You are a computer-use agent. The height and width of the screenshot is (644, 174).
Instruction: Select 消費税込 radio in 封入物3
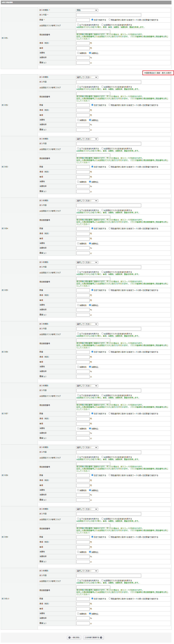90,182
